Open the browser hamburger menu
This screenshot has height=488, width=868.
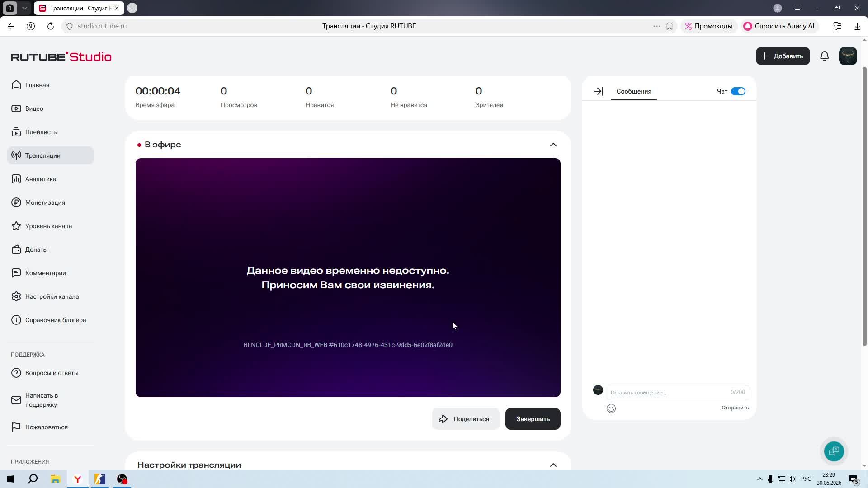[x=797, y=8]
